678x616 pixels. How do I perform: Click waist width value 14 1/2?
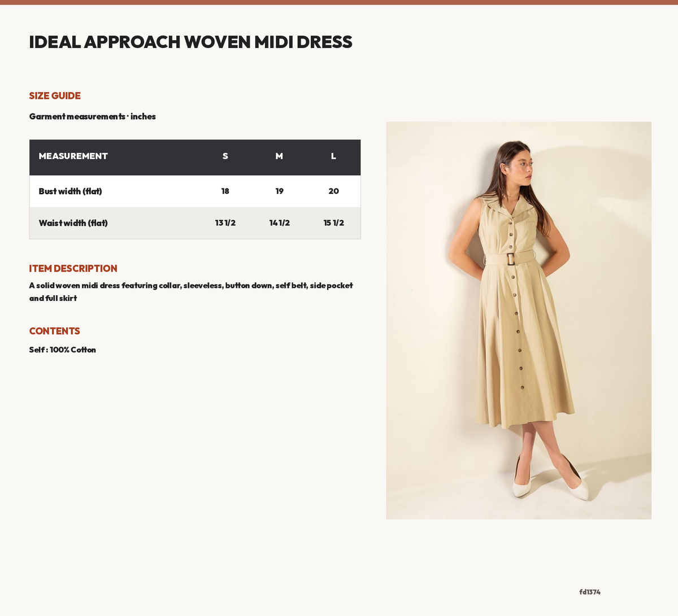[279, 223]
